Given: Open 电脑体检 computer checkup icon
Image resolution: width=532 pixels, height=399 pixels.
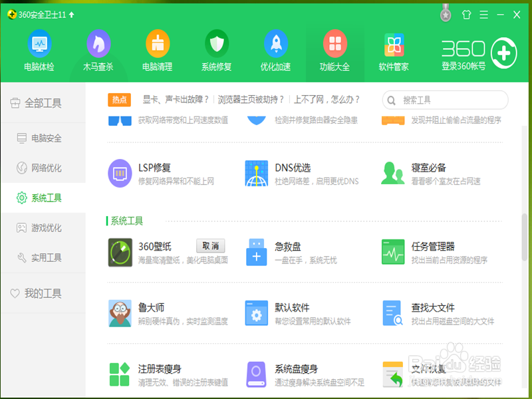Looking at the screenshot, I should pos(39,43).
